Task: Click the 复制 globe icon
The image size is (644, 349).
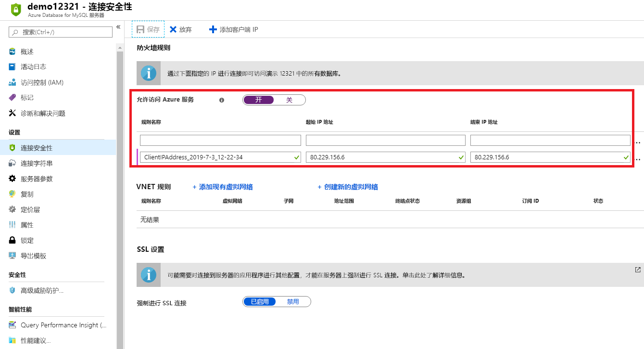Action: coord(12,194)
